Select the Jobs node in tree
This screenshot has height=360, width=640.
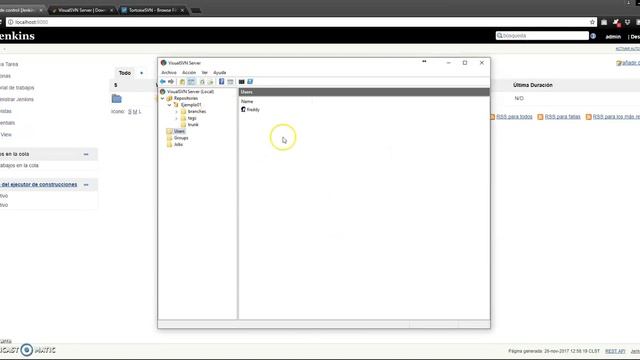click(x=178, y=144)
